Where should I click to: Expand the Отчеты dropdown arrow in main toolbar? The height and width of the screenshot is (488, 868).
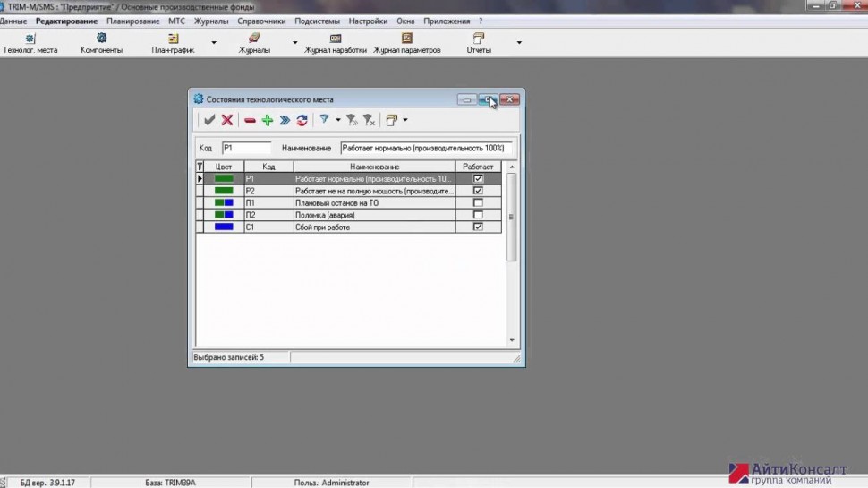click(519, 42)
